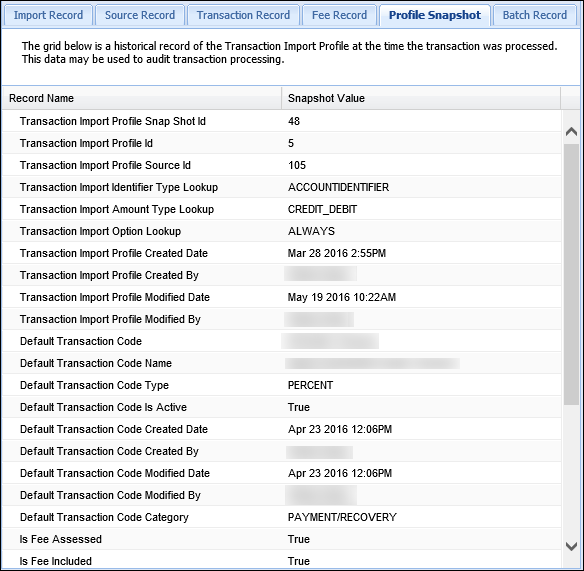The width and height of the screenshot is (584, 571).
Task: Click the CREDIT_DEBIT value cell
Action: tap(322, 209)
